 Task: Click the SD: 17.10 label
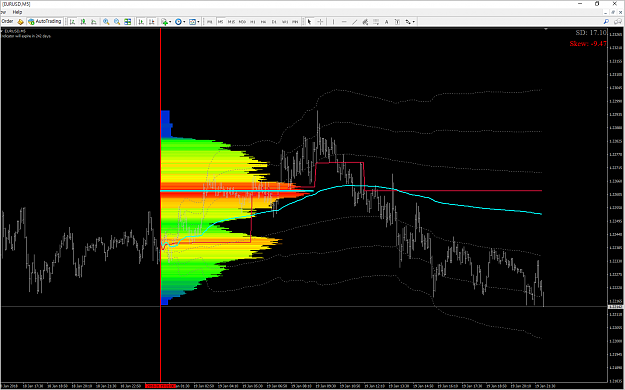pos(591,33)
